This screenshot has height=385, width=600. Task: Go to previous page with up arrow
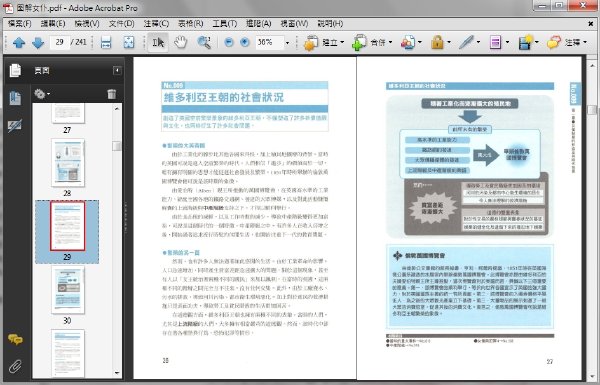19,42
